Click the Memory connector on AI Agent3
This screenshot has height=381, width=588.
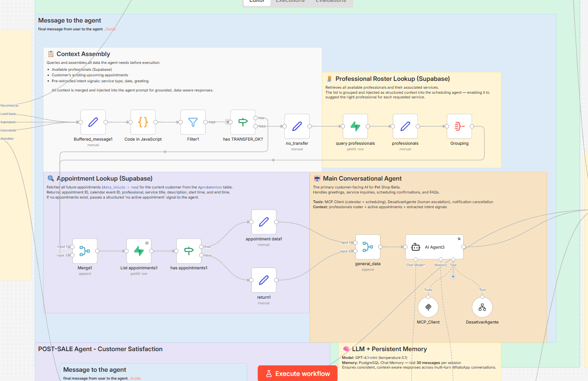[x=440, y=260]
